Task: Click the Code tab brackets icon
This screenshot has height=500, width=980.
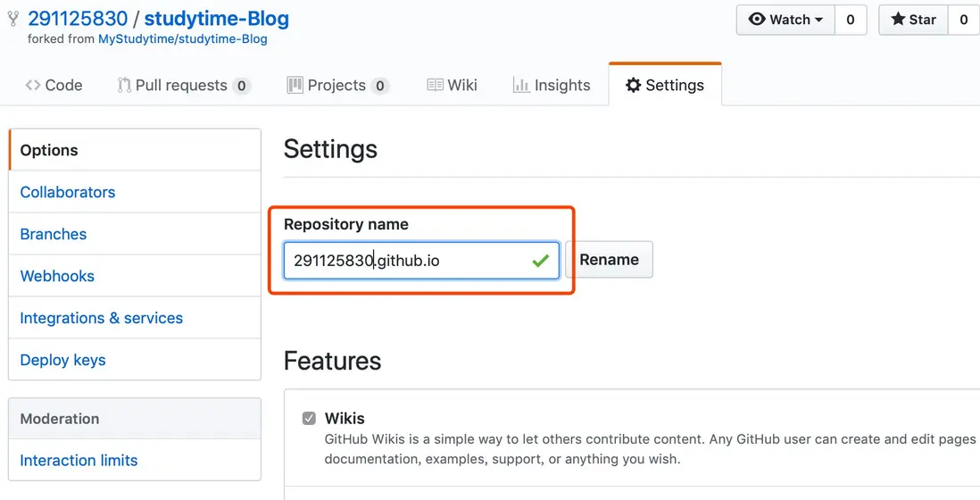Action: click(33, 85)
